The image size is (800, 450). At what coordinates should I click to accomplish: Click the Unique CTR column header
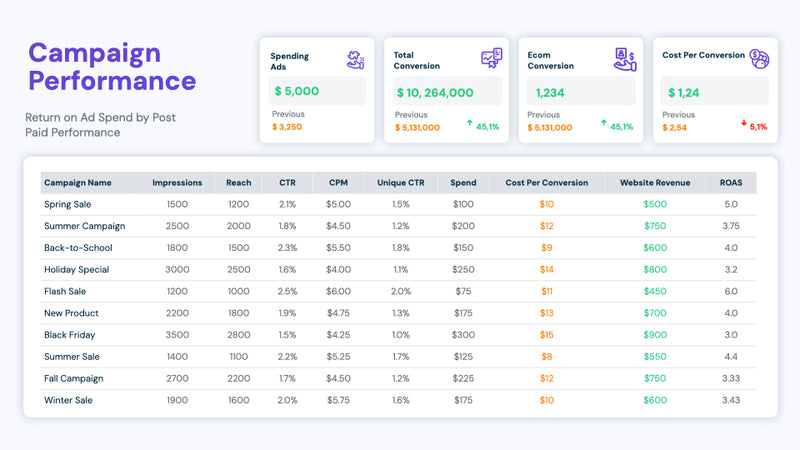pos(401,183)
